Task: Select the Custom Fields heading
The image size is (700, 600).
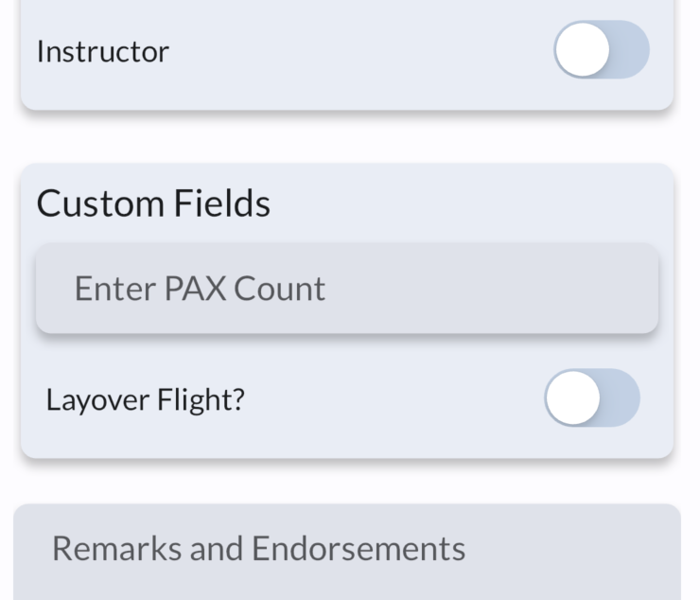Action: coord(153,203)
